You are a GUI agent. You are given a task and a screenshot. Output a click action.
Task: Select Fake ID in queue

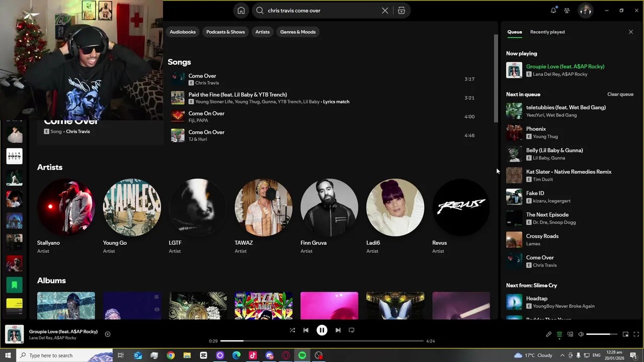pyautogui.click(x=570, y=197)
